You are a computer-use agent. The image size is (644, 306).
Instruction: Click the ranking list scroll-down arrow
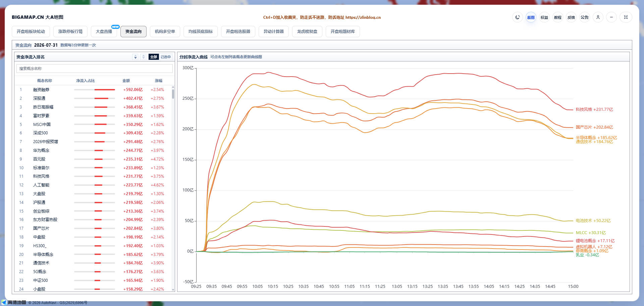pyautogui.click(x=173, y=289)
